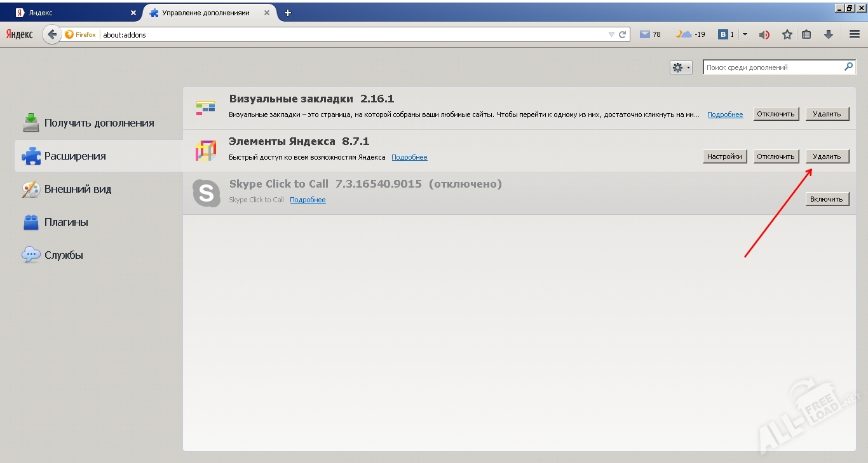Select the Плагины sidebar icon

(30, 222)
